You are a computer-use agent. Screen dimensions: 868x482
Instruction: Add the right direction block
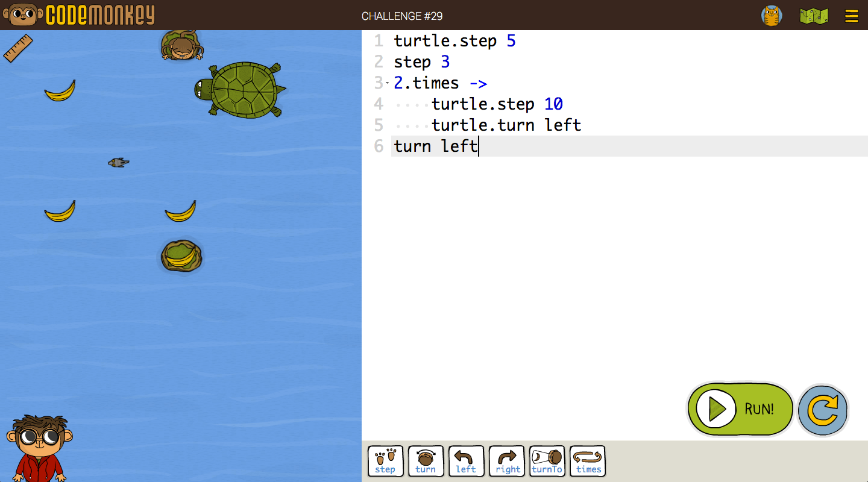click(x=506, y=461)
